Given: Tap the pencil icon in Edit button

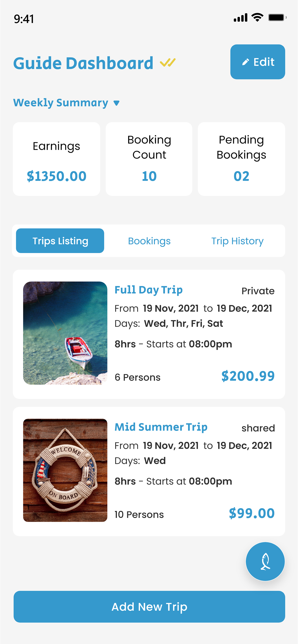Looking at the screenshot, I should tap(246, 62).
